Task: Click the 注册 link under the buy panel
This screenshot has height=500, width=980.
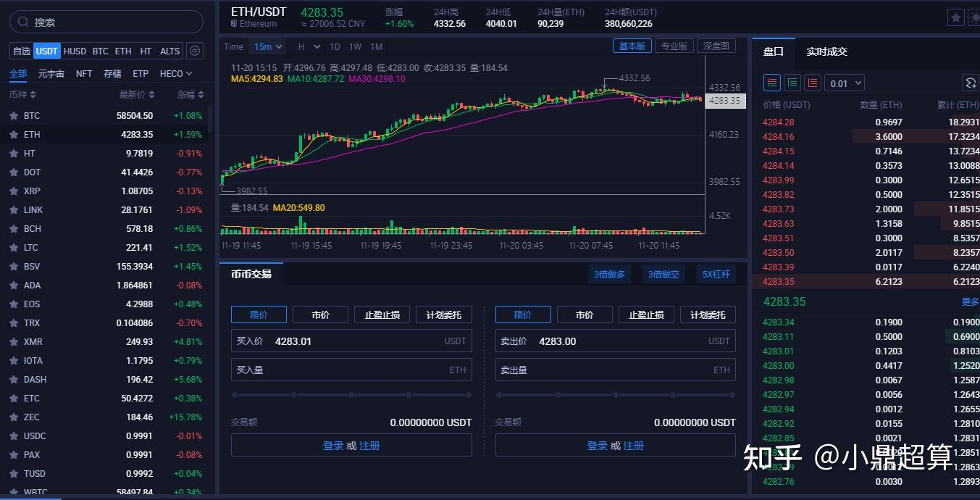Action: click(x=369, y=445)
